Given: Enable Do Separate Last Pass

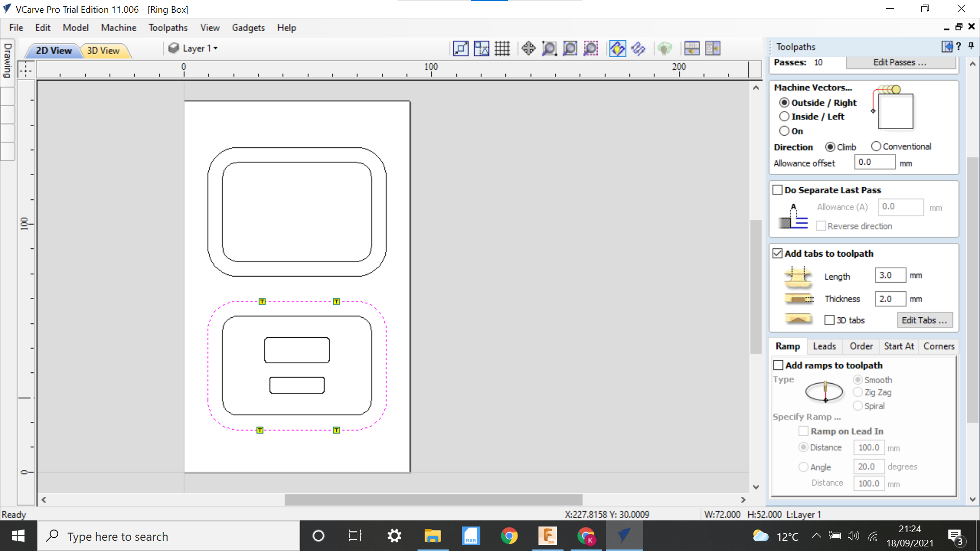Looking at the screenshot, I should (778, 189).
